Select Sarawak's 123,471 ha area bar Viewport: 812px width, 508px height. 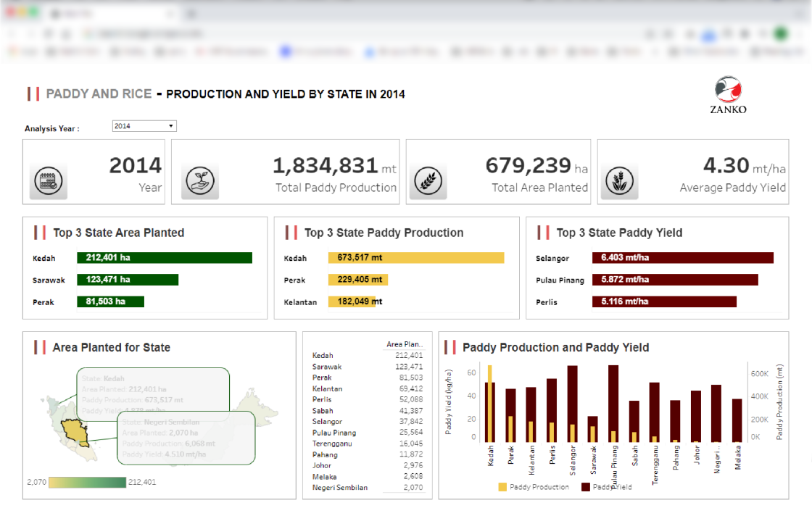128,280
